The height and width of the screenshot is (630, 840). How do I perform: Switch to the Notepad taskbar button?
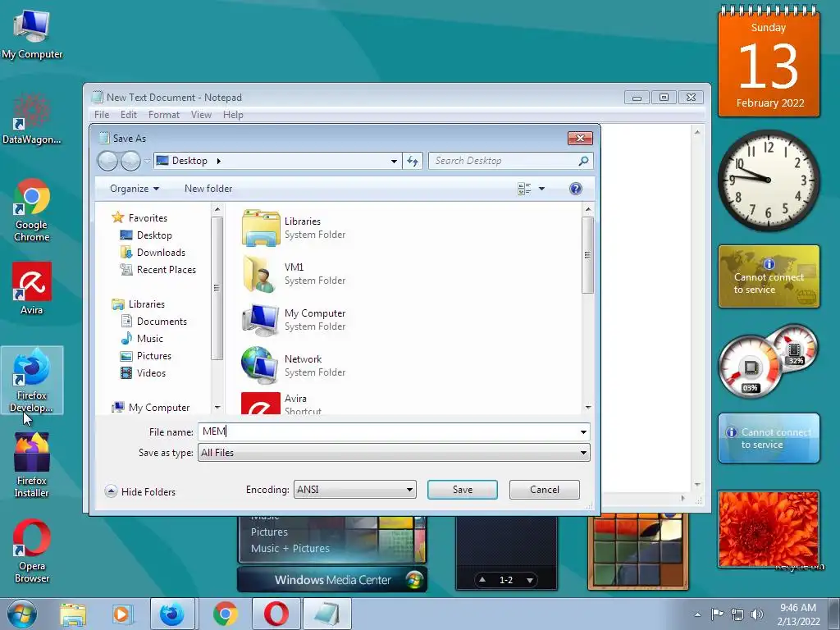pos(326,614)
